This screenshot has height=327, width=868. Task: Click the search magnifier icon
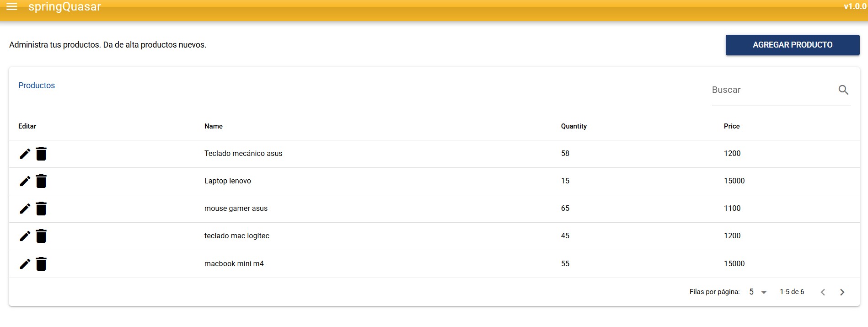point(843,90)
